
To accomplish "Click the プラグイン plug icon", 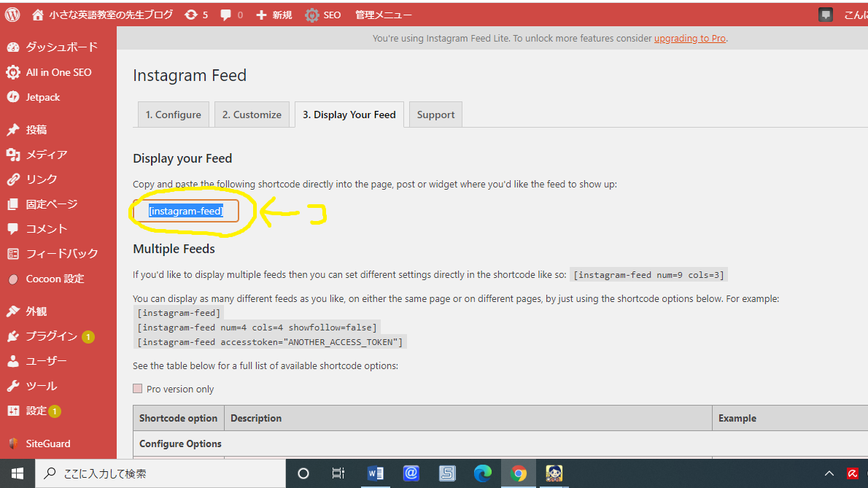I will tap(13, 336).
